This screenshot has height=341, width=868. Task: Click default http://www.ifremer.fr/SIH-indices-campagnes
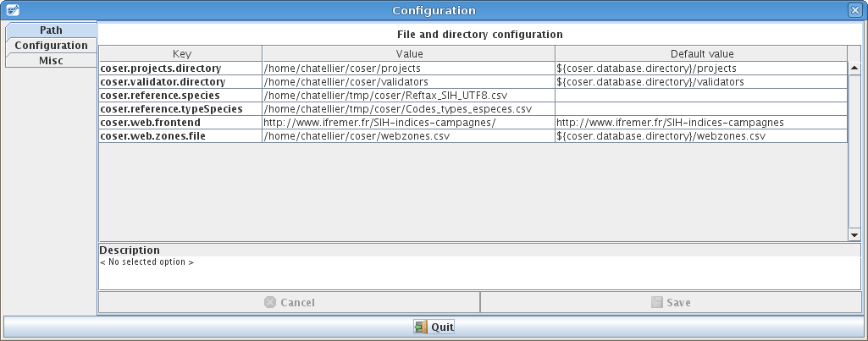pos(701,123)
